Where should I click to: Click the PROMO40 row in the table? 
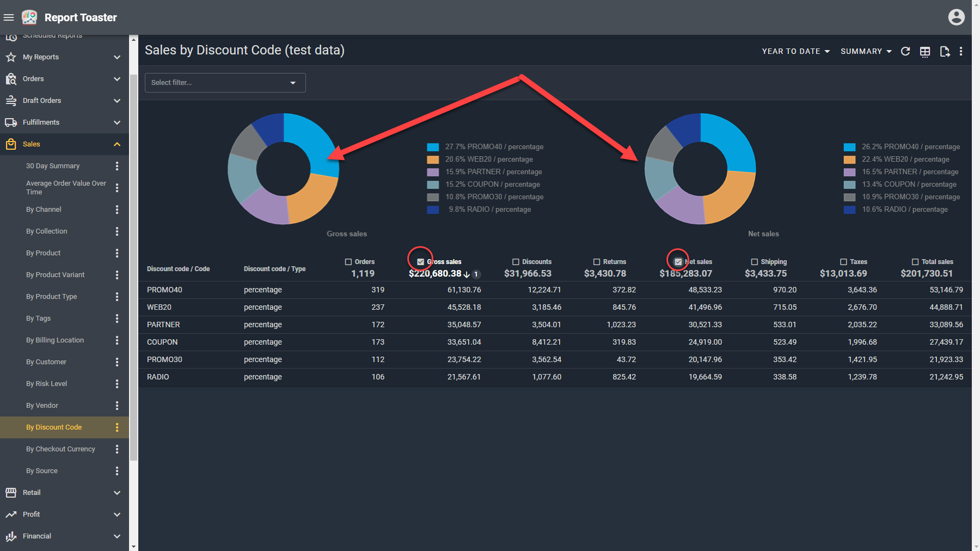click(164, 290)
